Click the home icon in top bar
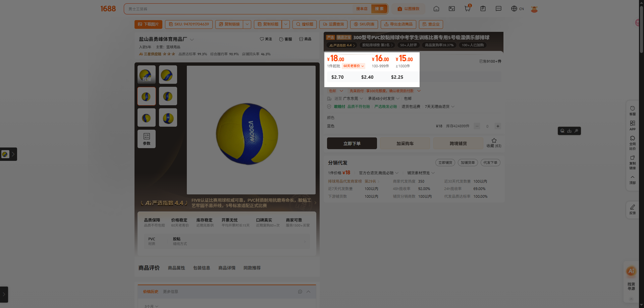This screenshot has height=308, width=644. tap(436, 9)
